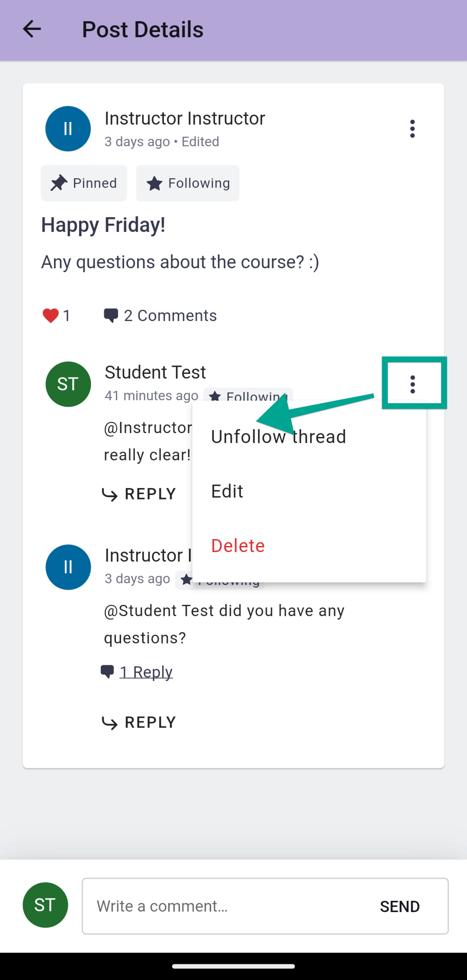Reply to Student Test's comment
Viewport: 467px width, 980px height.
pos(139,494)
